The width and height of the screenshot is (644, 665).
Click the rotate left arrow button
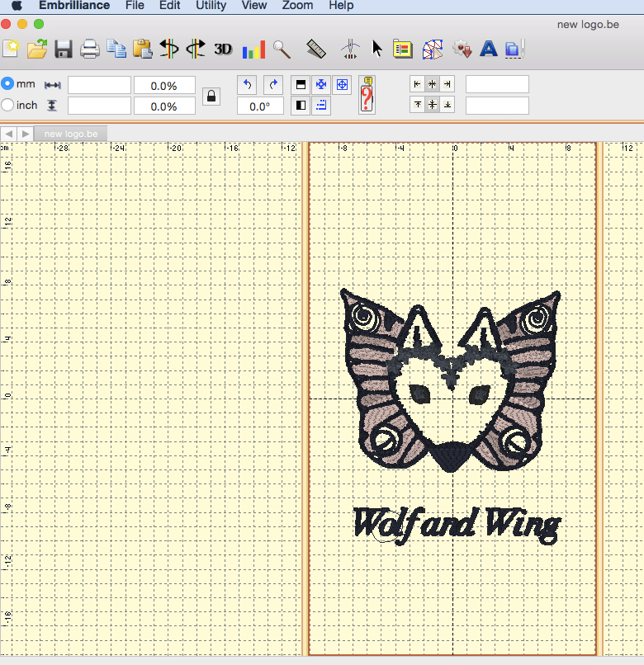[246, 84]
